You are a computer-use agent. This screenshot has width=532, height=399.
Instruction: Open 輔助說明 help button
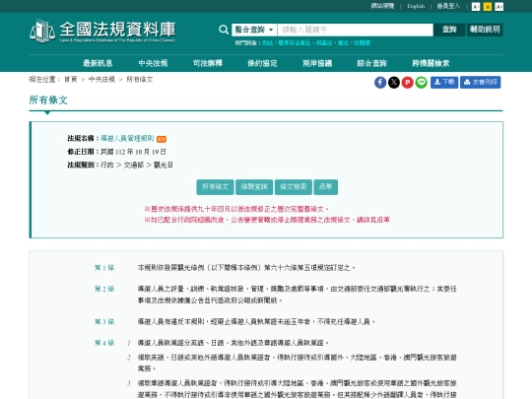485,30
